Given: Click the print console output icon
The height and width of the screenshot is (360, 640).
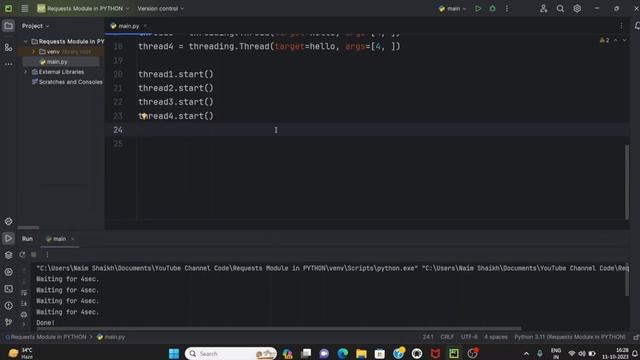Looking at the screenshot, I should click(x=24, y=315).
